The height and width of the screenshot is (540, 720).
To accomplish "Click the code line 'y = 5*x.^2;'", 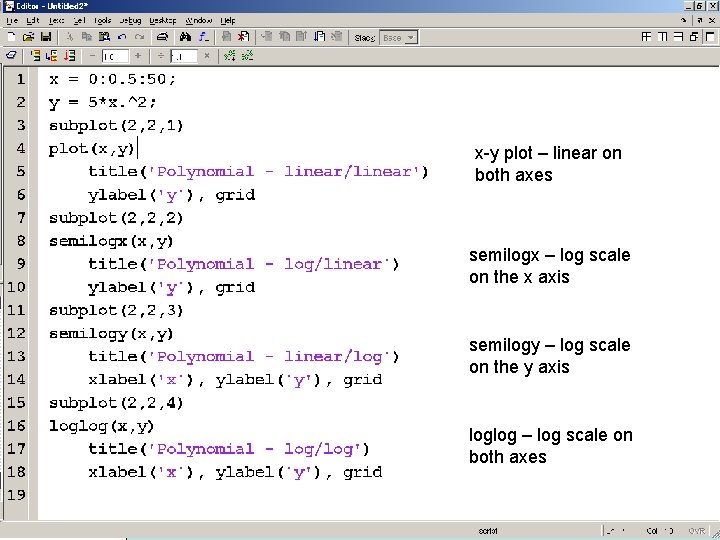I will (103, 102).
